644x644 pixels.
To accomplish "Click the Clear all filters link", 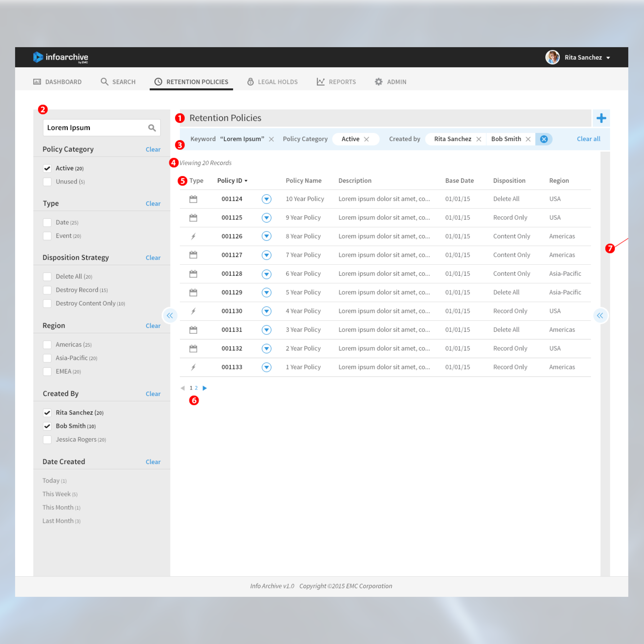I will tap(588, 139).
